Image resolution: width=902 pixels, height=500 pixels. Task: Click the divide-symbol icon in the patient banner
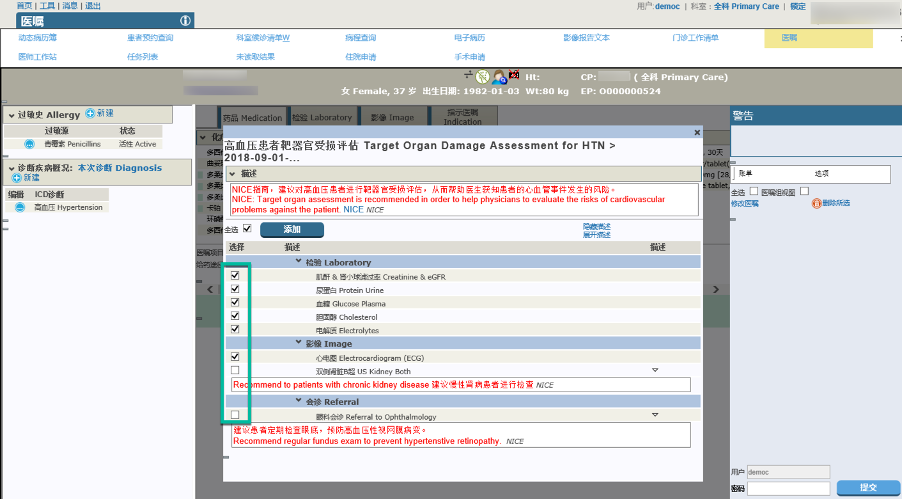point(468,74)
